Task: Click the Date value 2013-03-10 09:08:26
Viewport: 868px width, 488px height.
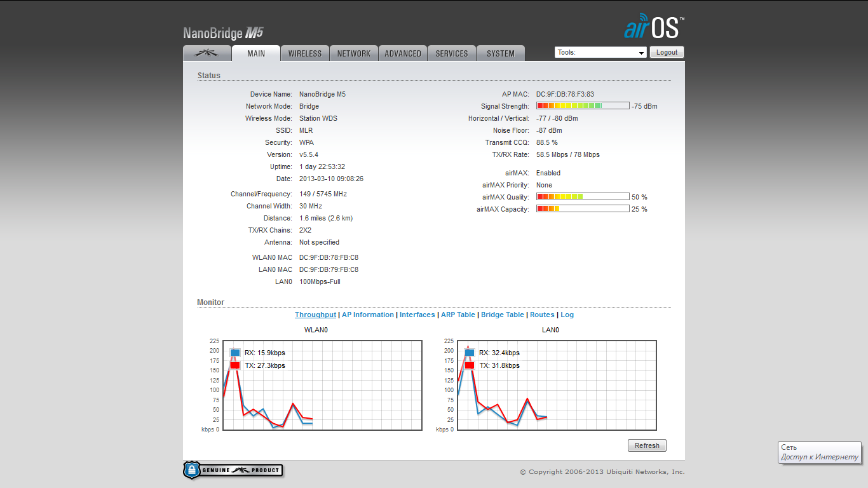Action: pos(331,179)
